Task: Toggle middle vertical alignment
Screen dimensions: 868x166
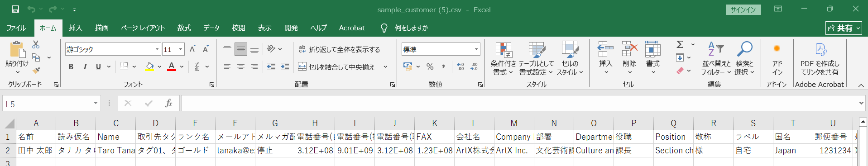Action: (x=241, y=49)
